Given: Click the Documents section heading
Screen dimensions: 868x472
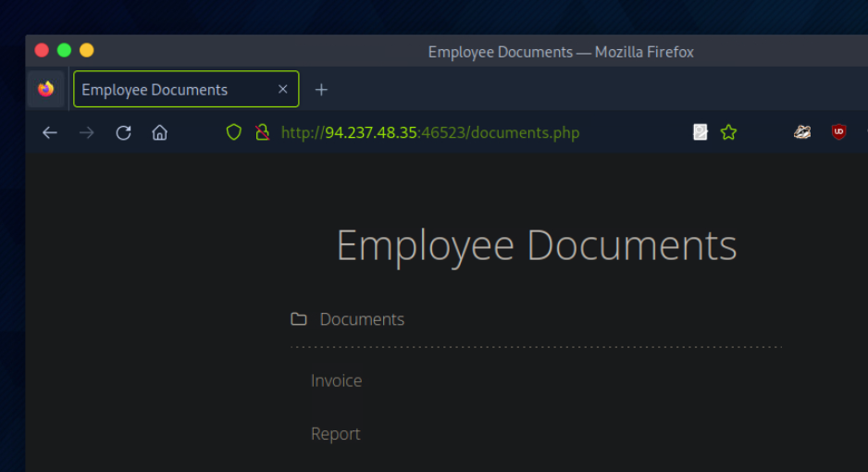Looking at the screenshot, I should click(x=362, y=319).
